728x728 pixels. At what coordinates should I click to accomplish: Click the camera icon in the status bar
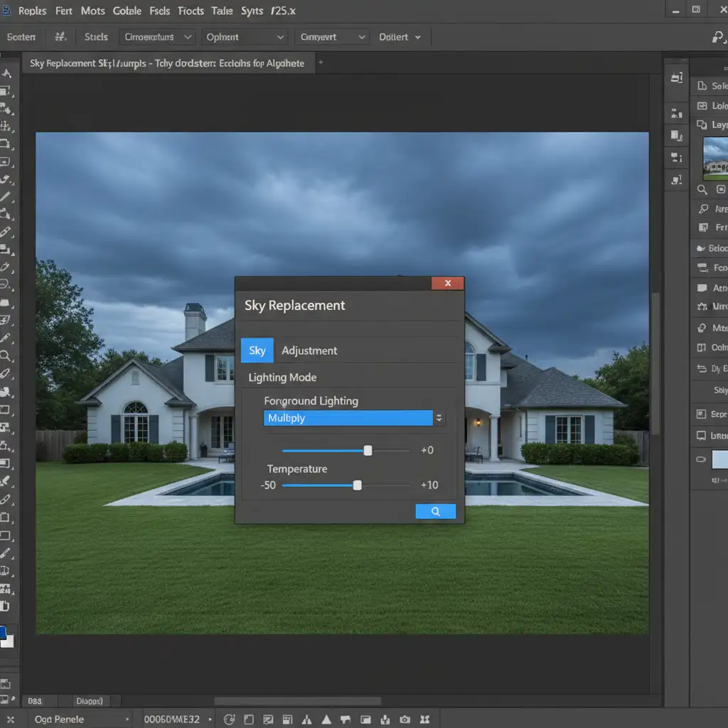pyautogui.click(x=405, y=719)
